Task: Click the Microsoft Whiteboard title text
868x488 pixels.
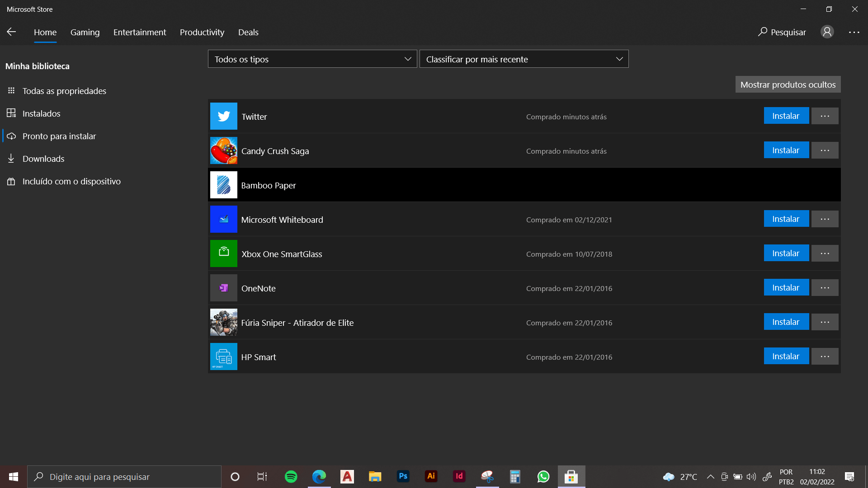Action: (x=282, y=220)
